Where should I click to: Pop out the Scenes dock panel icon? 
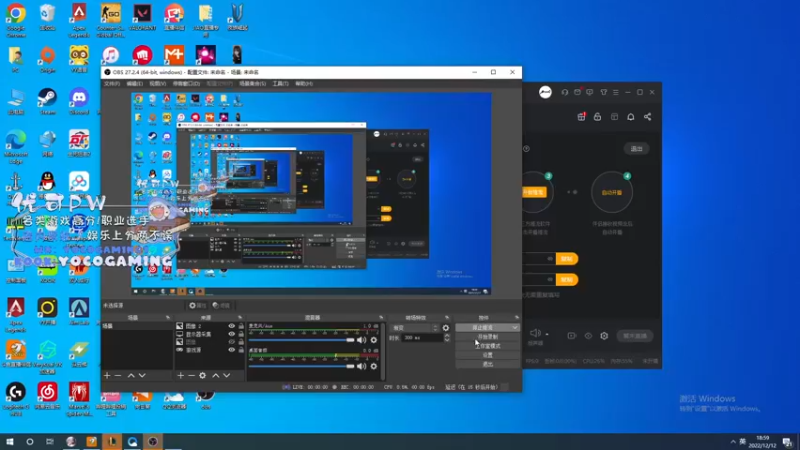click(168, 317)
